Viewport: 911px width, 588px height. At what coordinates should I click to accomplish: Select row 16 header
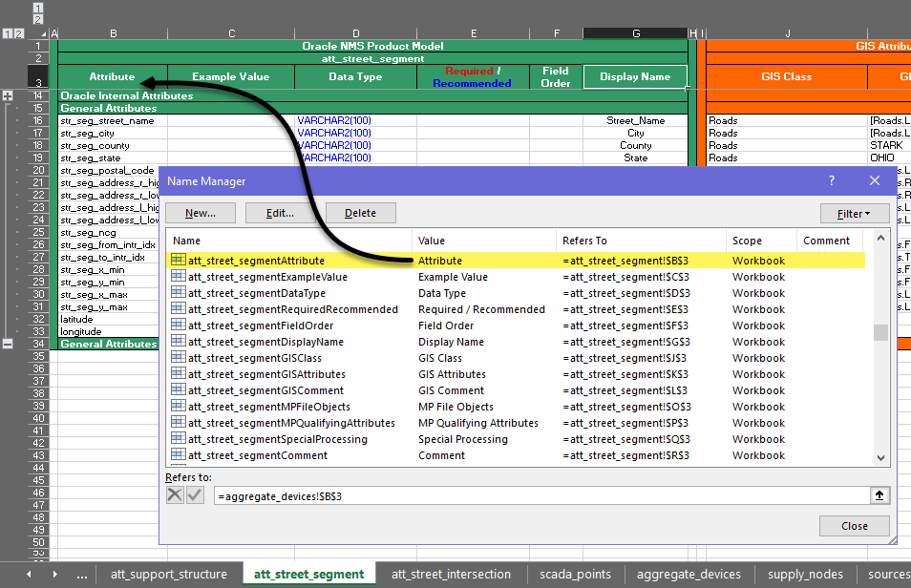[38, 121]
